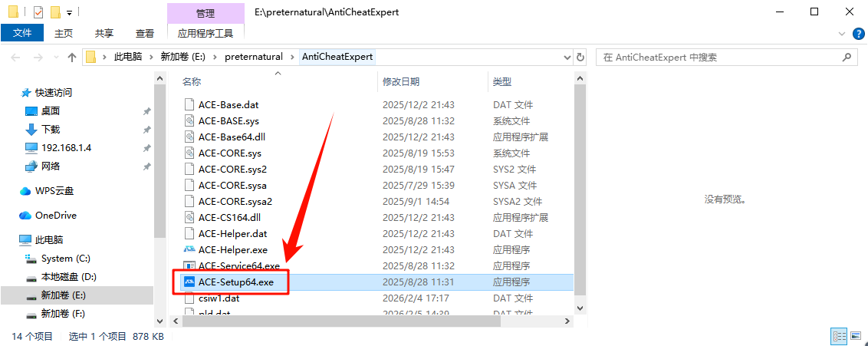Image resolution: width=868 pixels, height=346 pixels.
Task: Select the ACE-Setup64.exe application icon
Action: coord(189,282)
